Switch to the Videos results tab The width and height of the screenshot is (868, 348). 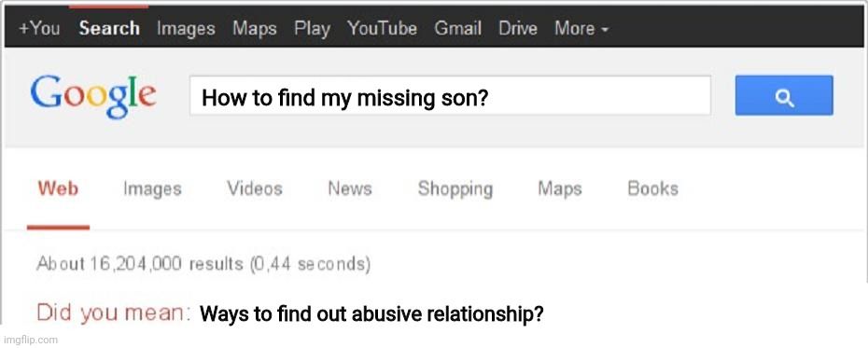[x=255, y=188]
